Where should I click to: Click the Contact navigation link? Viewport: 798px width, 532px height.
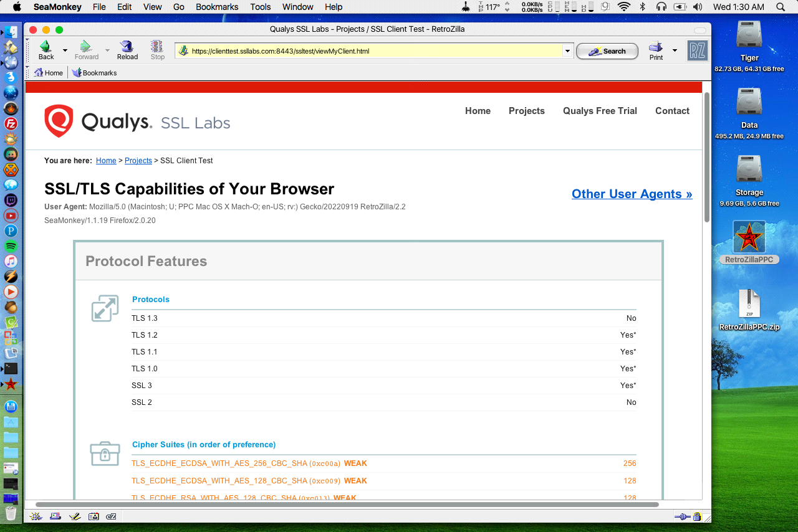(672, 111)
